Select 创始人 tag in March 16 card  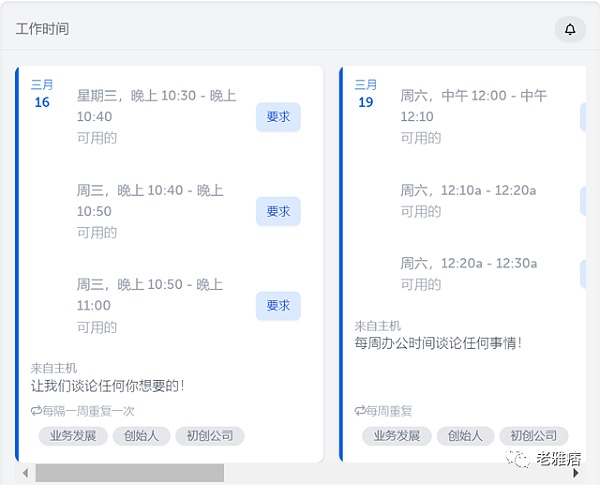(139, 436)
